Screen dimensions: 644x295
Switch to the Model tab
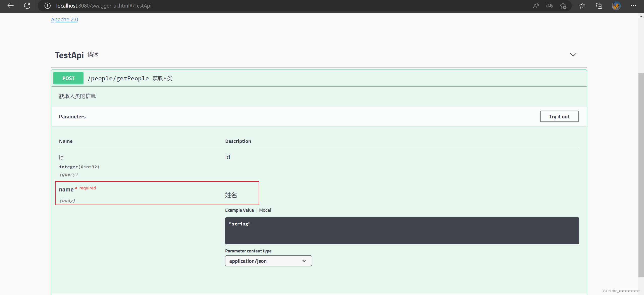(265, 210)
